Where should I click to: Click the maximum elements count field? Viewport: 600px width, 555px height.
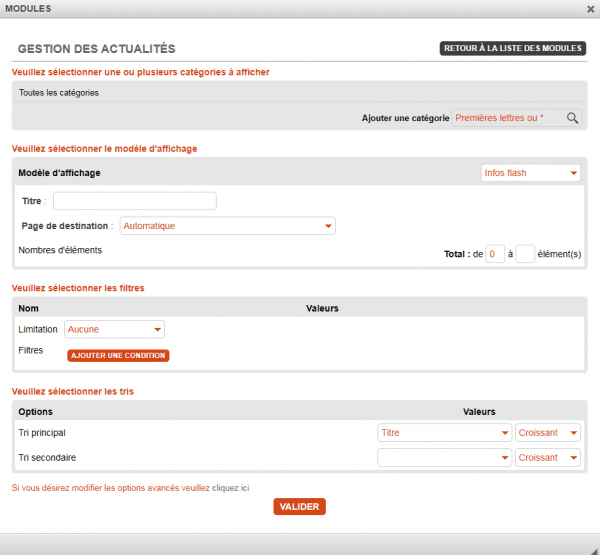pos(525,255)
